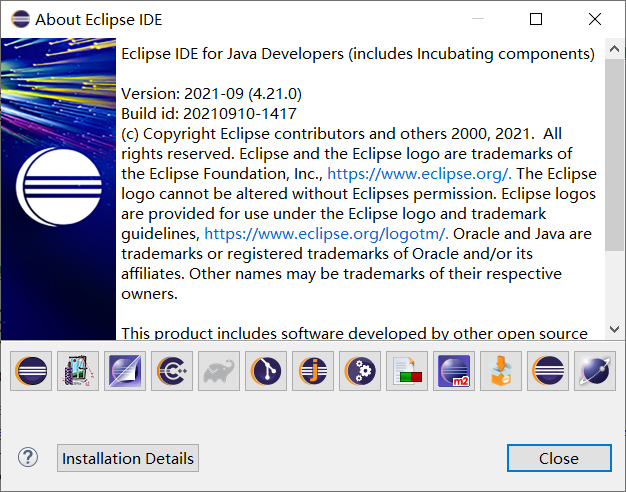Click the Build id: 20210910-1417 text

209,114
